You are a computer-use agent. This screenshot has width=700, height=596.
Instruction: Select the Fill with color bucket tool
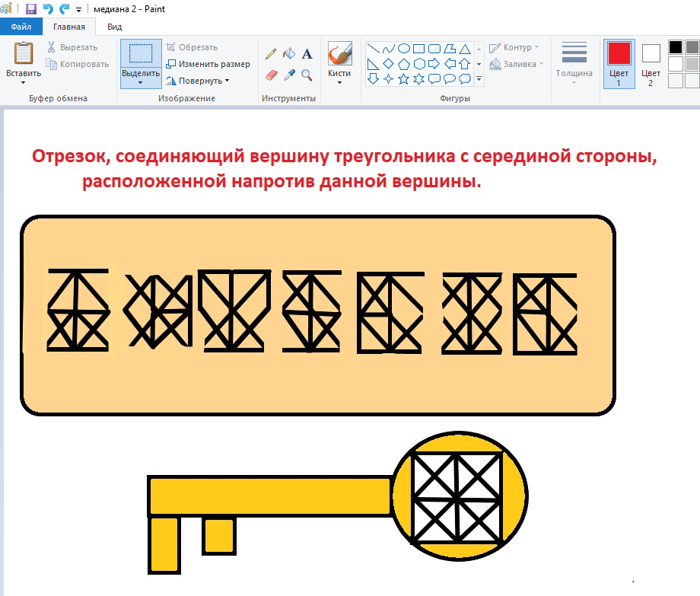tap(289, 54)
